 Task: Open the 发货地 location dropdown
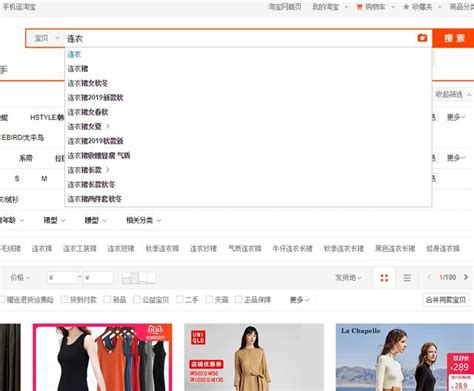pyautogui.click(x=348, y=277)
